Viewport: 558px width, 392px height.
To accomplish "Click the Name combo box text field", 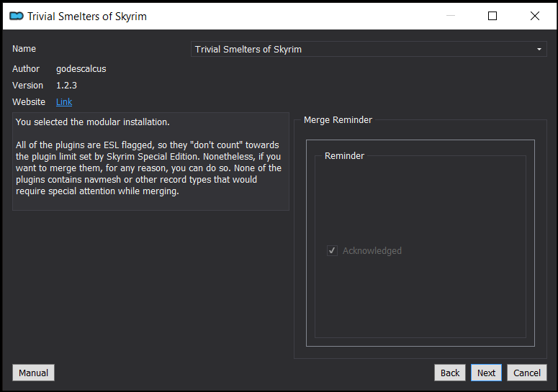I will tap(369, 49).
